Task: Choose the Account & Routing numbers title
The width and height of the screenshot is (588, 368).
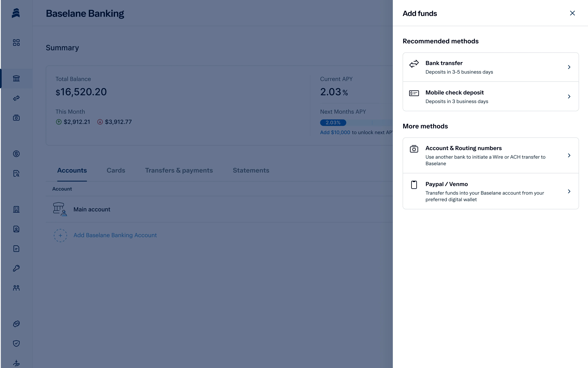Action: pos(464,148)
